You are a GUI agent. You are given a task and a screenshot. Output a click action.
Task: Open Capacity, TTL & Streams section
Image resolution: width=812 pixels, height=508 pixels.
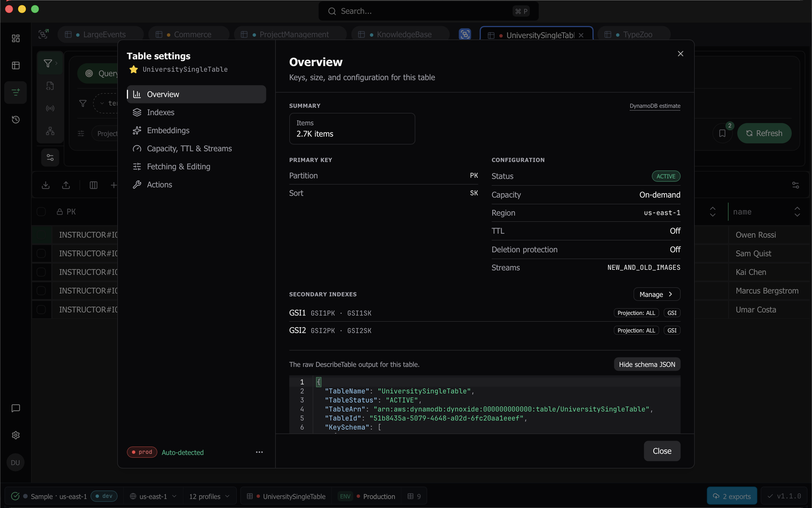point(196,148)
